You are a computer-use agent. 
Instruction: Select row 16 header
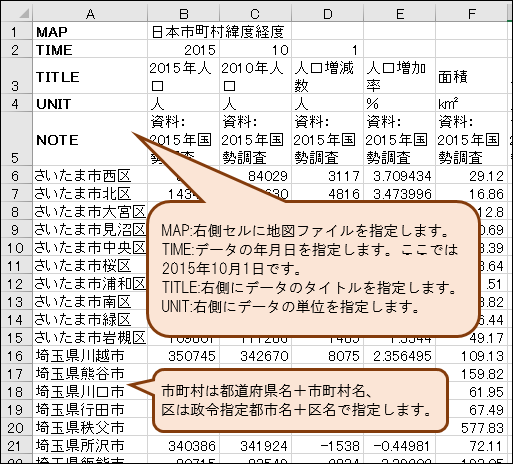click(16, 356)
